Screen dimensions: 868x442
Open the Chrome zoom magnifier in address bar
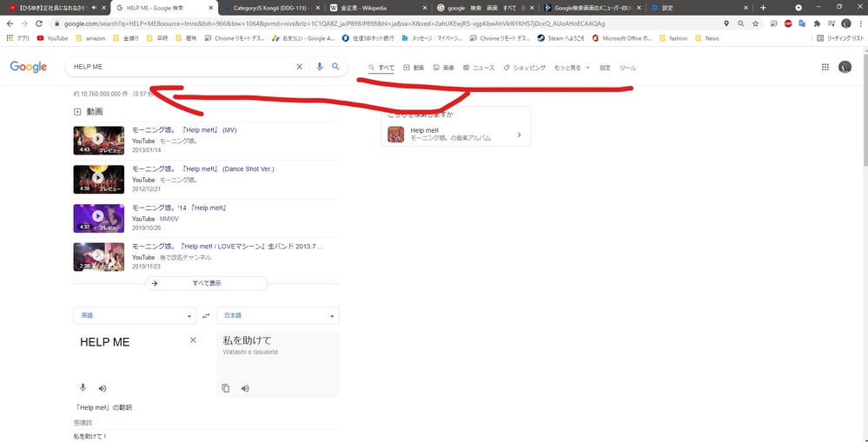(x=741, y=23)
